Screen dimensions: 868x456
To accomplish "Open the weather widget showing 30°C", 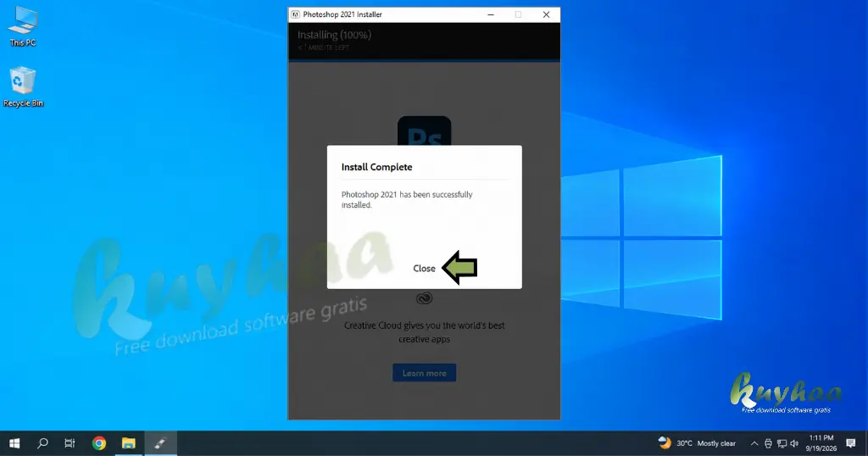I will tap(697, 443).
